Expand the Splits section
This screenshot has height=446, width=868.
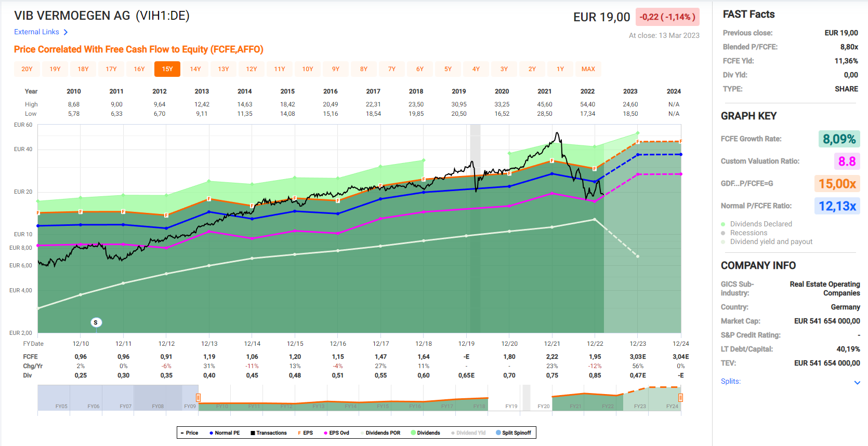click(x=857, y=382)
